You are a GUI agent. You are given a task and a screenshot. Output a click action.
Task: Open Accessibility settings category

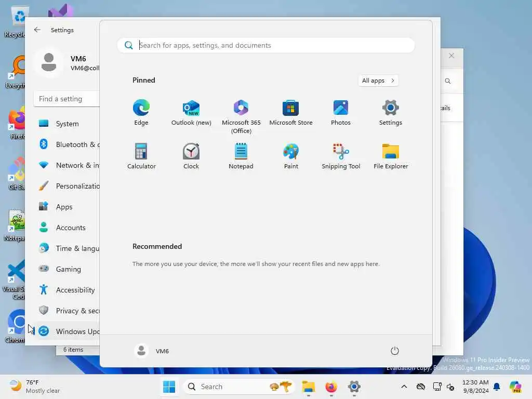pos(68,290)
